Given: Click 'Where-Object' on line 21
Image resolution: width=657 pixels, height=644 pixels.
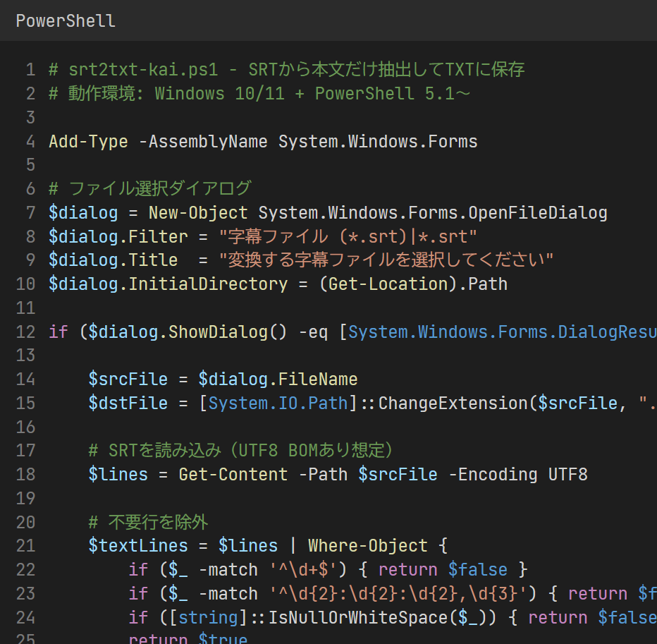Looking at the screenshot, I should pos(368,546).
